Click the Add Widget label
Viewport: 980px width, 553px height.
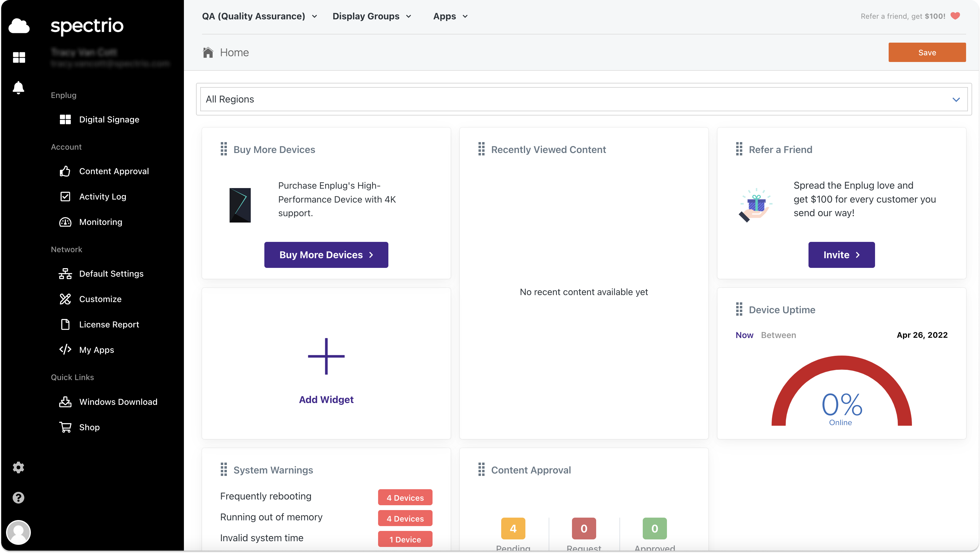coord(326,399)
